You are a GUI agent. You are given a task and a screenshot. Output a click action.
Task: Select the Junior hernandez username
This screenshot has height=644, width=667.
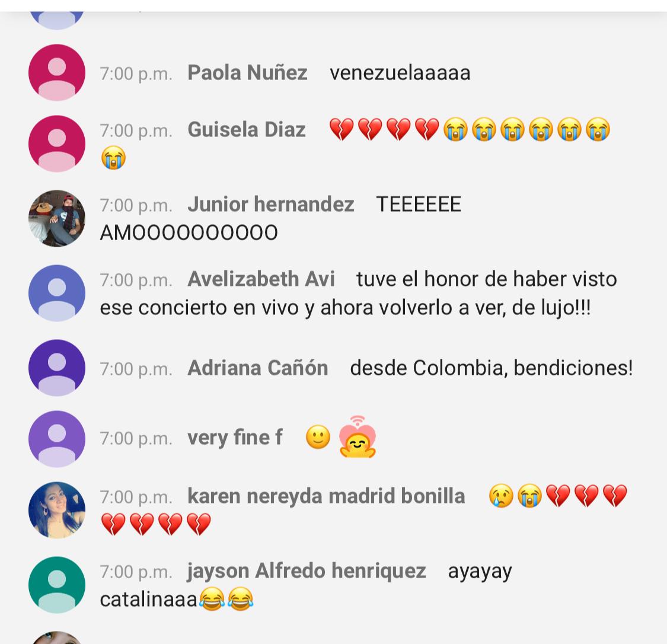(x=271, y=204)
